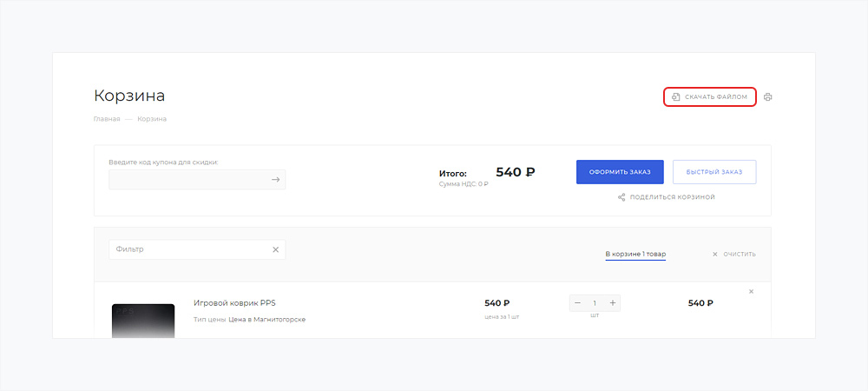868x391 pixels.
Task: Share cart via Поделиться корзиной
Action: pyautogui.click(x=666, y=197)
